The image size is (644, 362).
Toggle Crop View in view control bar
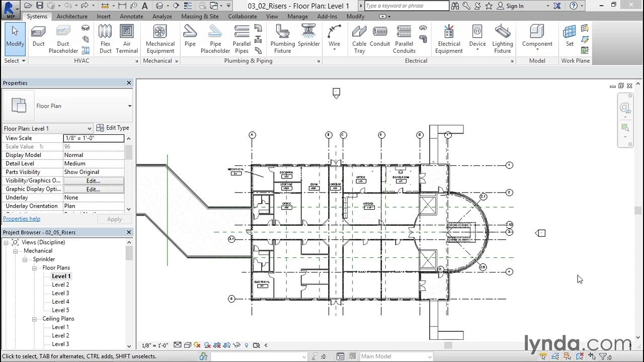pos(217,345)
